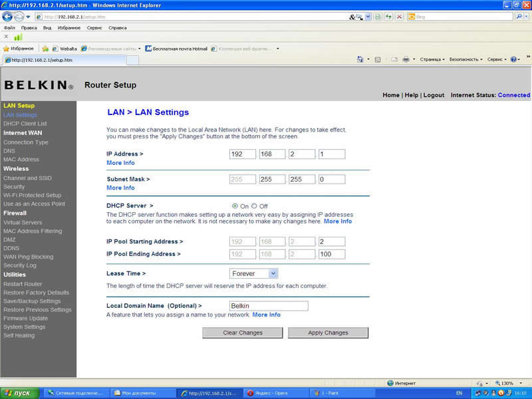This screenshot has height=399, width=532.
Task: Open the Файл menu
Action: pyautogui.click(x=9, y=28)
